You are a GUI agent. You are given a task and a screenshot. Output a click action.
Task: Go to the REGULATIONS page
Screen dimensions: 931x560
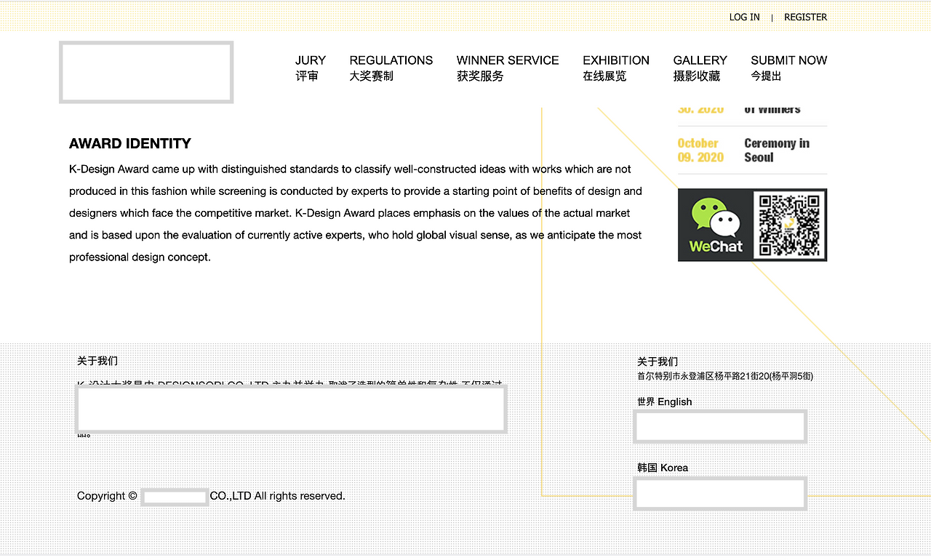pos(391,68)
